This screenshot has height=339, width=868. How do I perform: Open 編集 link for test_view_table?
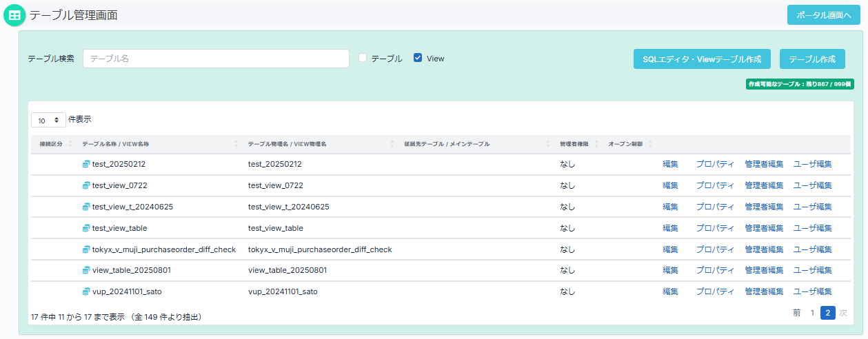coord(670,228)
